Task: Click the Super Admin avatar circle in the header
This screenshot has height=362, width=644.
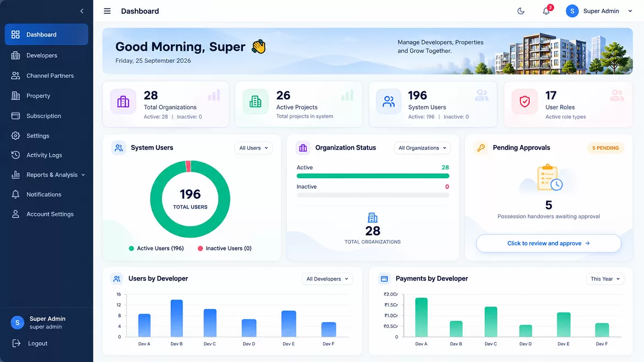Action: 572,11
